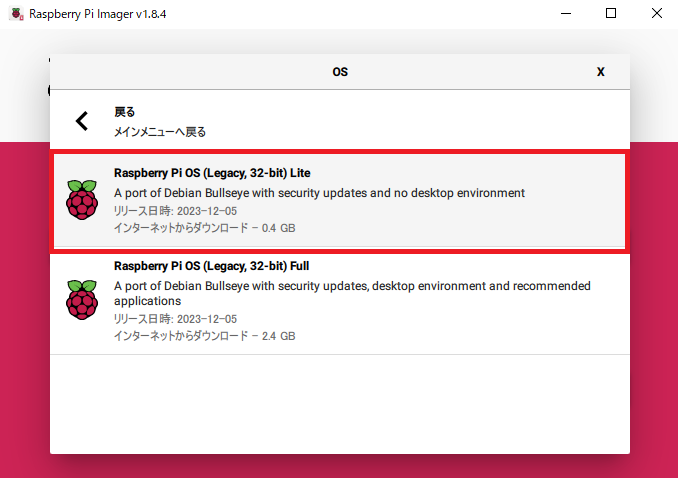Click the raspberry icon beside the Lite entry
Image resolution: width=678 pixels, height=478 pixels.
pyautogui.click(x=82, y=199)
